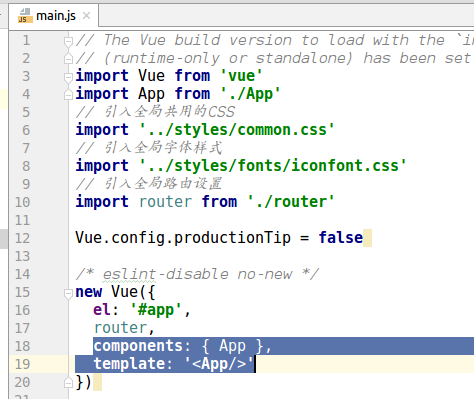This screenshot has height=399, width=474.
Task: Click the fold end marker at line 20
Action: point(68,382)
